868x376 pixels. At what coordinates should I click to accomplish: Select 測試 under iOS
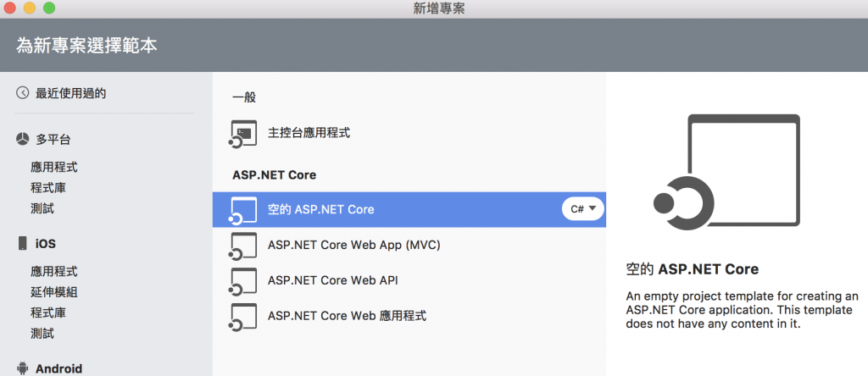(42, 334)
